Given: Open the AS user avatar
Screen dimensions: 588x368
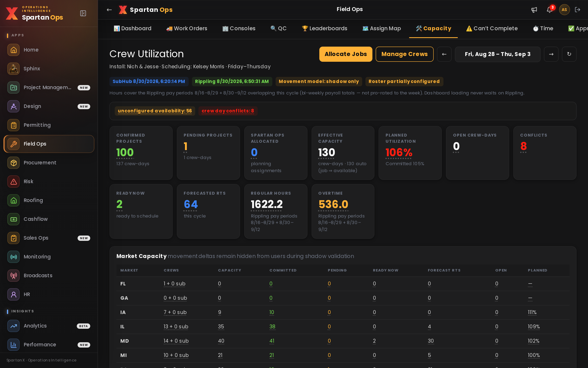Looking at the screenshot, I should 564,10.
